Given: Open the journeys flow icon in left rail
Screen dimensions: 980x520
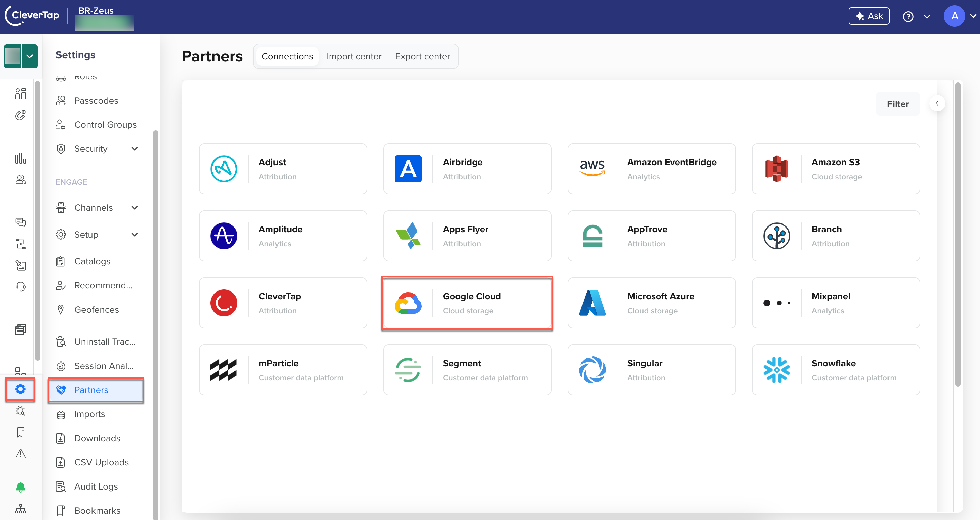Looking at the screenshot, I should [20, 244].
